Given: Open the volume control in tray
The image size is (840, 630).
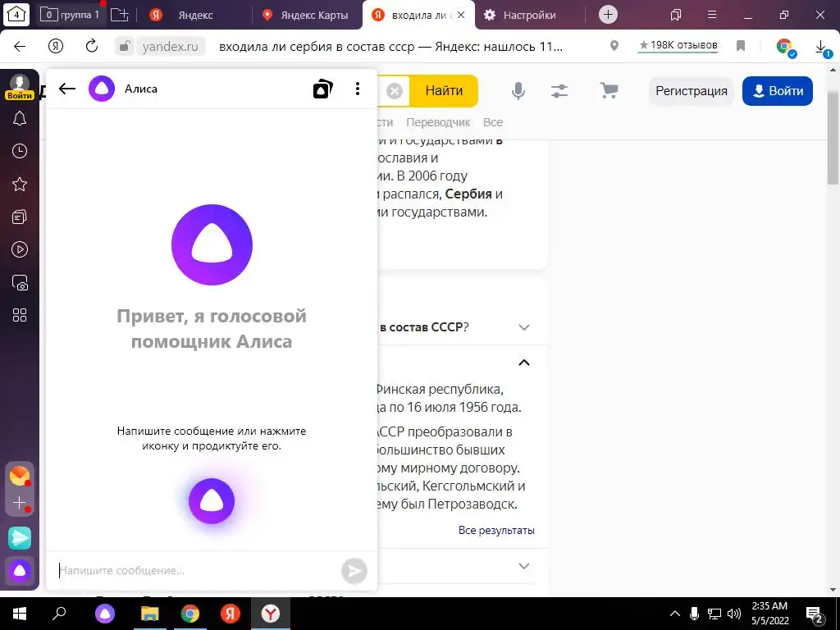Looking at the screenshot, I should point(734,614).
